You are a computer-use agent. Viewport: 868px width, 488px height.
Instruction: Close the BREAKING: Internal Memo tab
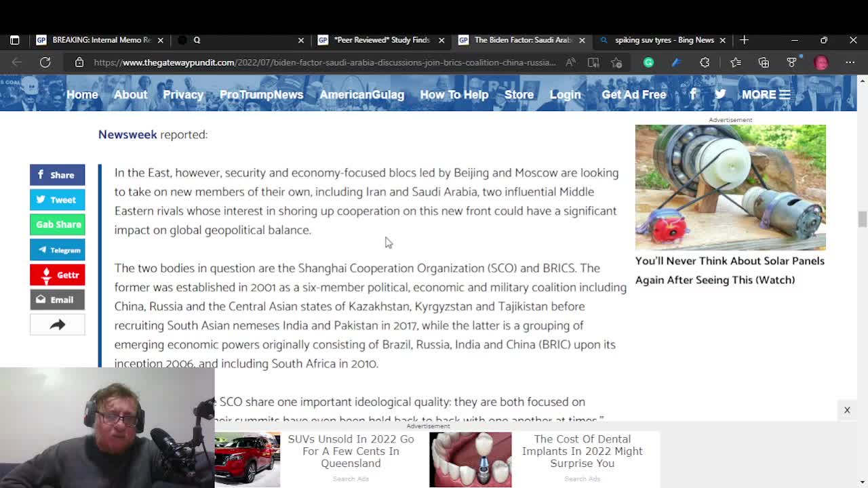pos(160,40)
